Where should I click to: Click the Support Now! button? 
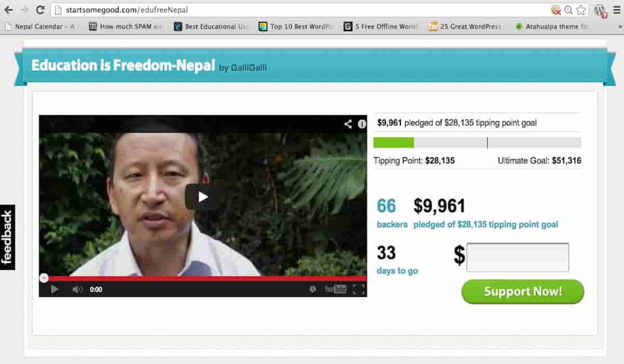pos(523,291)
